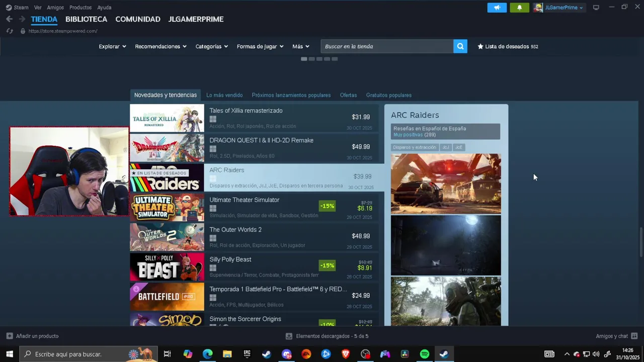The height and width of the screenshot is (362, 644).
Task: Open Elementos descargados downloads page
Action: coord(332,336)
